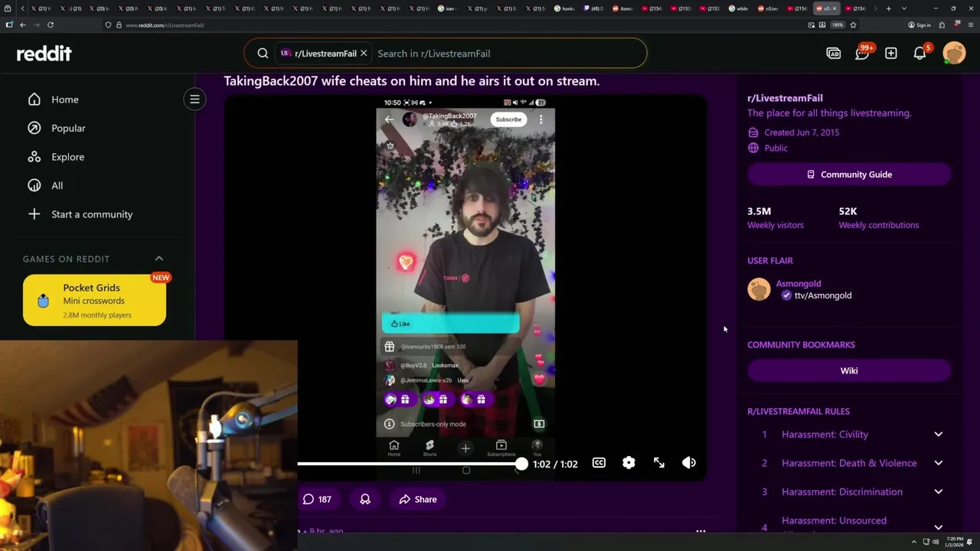980x551 pixels.
Task: Click the Asmongold flair avatar
Action: [x=759, y=289]
